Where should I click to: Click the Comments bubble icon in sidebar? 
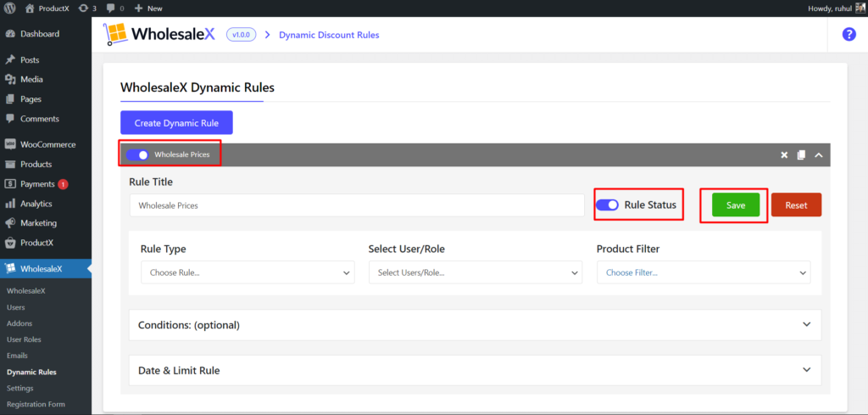[10, 119]
